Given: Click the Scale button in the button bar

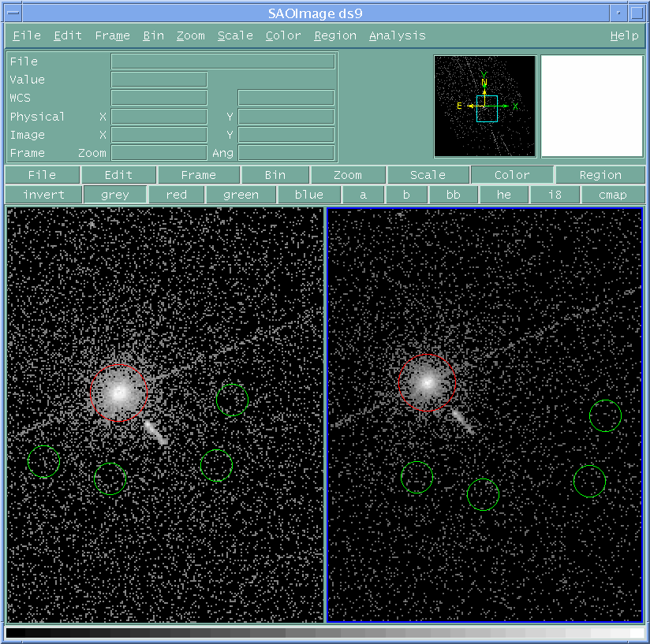Looking at the screenshot, I should tap(428, 175).
